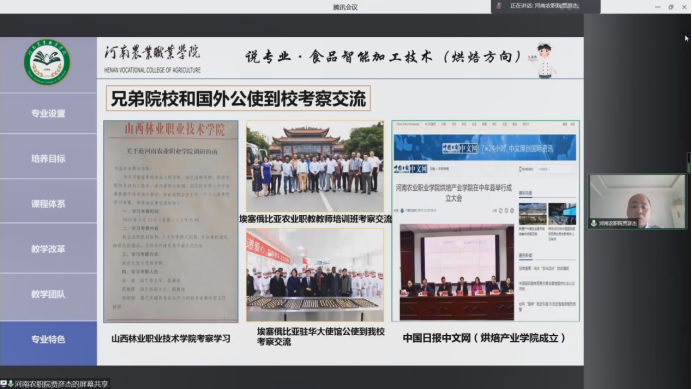
Task: Open the 教学团队 sidebar item
Action: click(x=48, y=294)
